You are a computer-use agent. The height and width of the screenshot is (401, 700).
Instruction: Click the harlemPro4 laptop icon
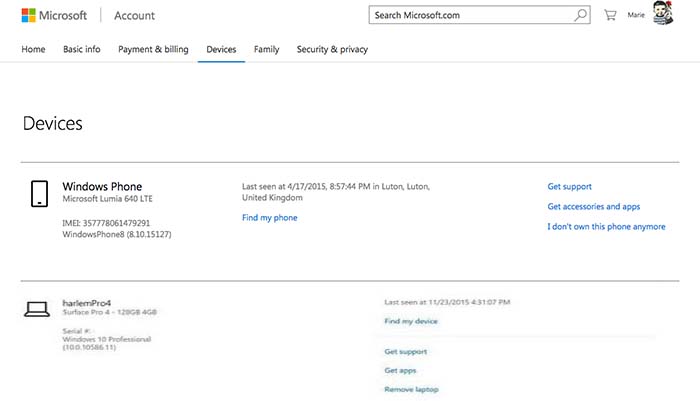coord(37,309)
